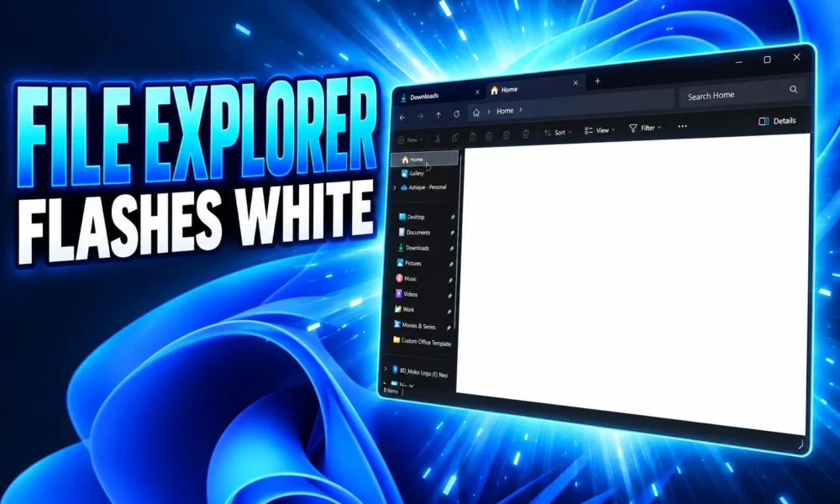Unpin Desktop using its pin icon
This screenshot has width=840, height=504.
coord(453,218)
